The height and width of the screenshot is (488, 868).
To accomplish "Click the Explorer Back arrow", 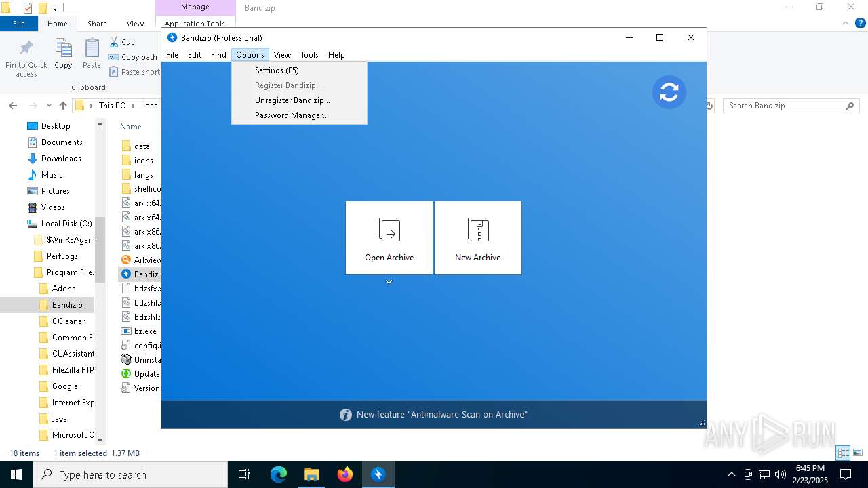I will point(13,106).
